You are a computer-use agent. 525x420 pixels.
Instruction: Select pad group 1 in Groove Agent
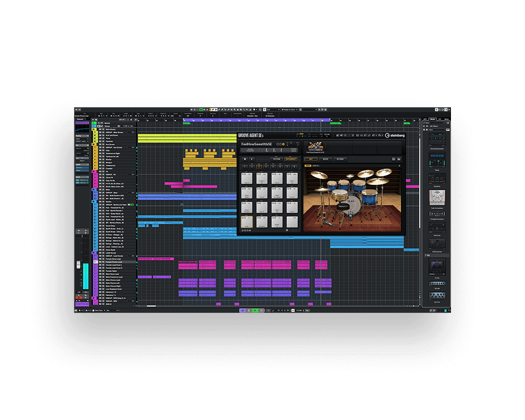(245, 166)
